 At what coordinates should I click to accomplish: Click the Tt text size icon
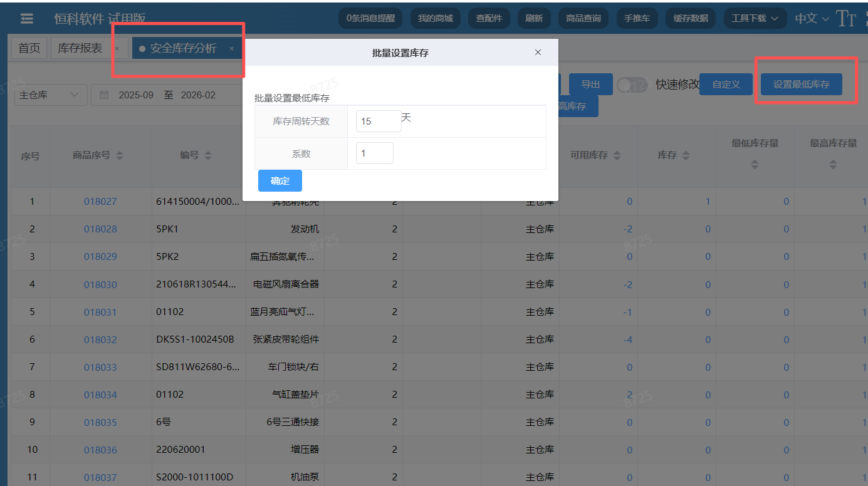(846, 18)
